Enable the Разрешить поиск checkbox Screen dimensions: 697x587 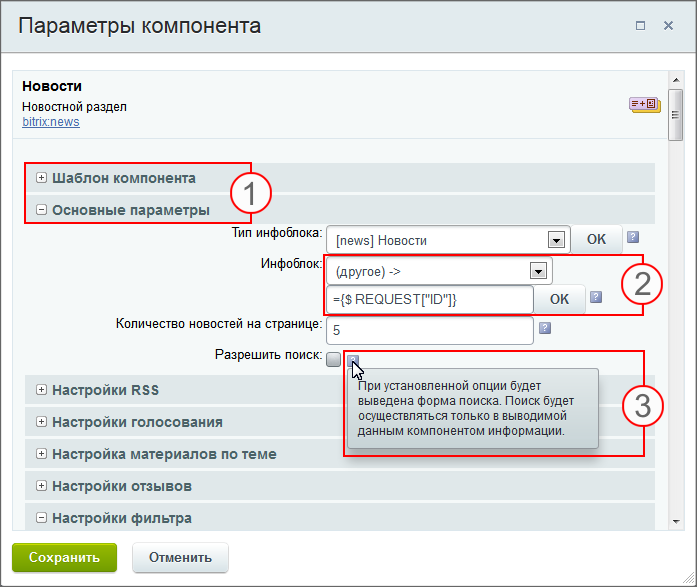coord(333,360)
